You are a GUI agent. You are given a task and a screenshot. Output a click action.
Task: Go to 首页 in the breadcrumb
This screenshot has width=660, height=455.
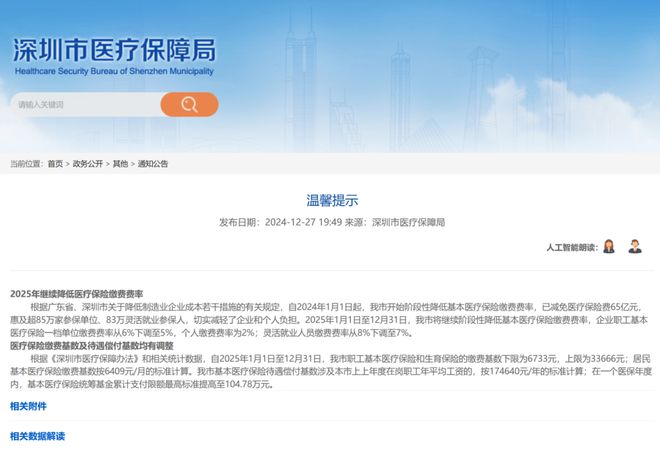pos(55,163)
